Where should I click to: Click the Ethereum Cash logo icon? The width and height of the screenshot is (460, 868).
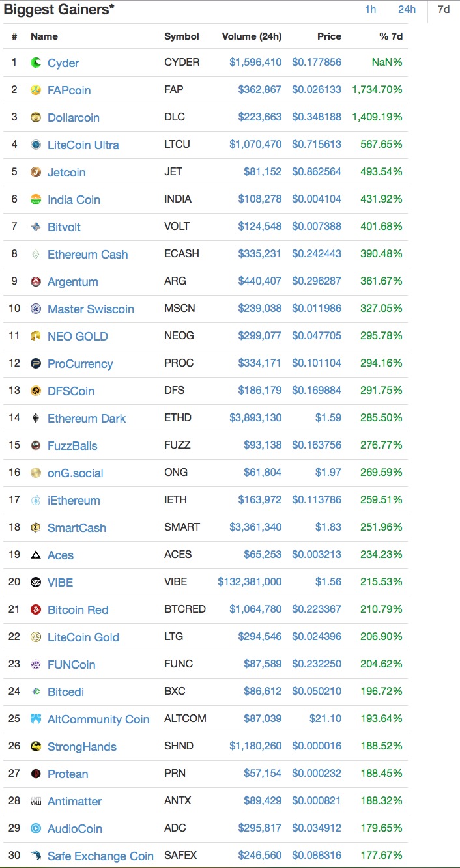[36, 255]
